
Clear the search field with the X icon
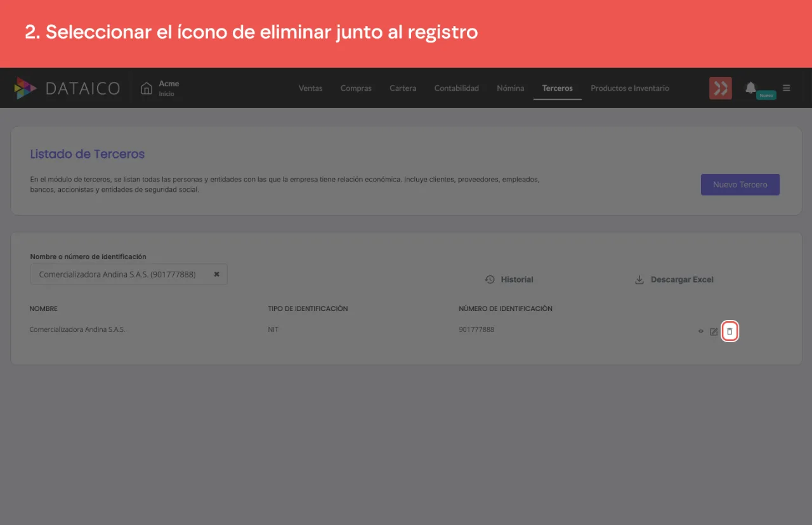[x=216, y=274]
